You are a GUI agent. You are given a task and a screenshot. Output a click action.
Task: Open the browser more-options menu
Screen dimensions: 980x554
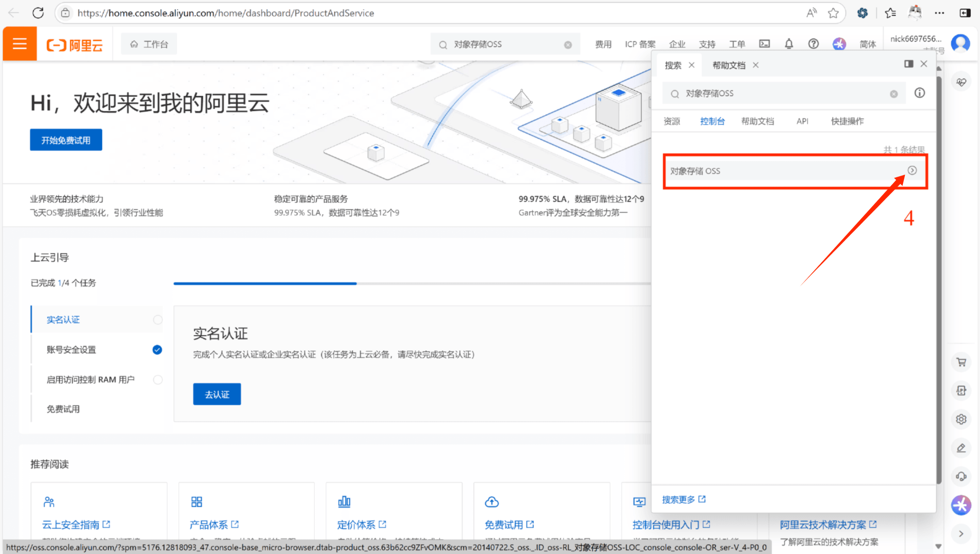tap(939, 13)
